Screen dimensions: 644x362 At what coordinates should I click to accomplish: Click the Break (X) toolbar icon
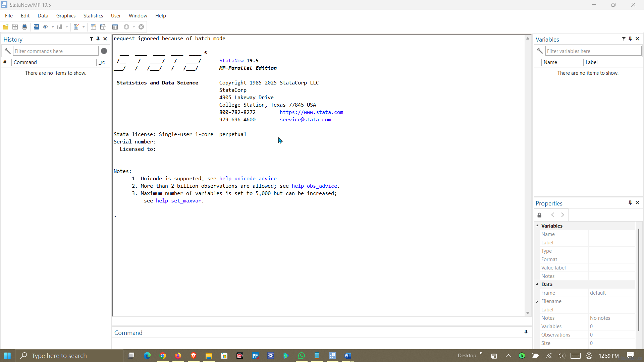coord(141,27)
